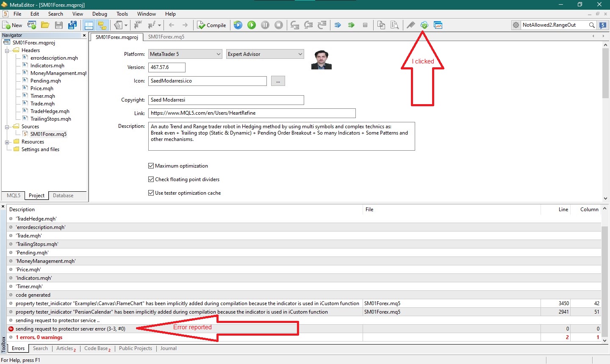Click the function list 'f' icon
This screenshot has height=364, width=610.
point(152,25)
